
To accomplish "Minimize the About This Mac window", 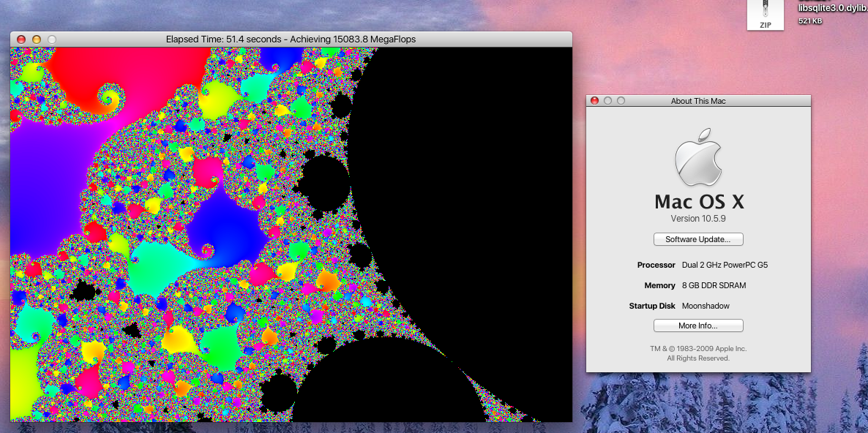I will pyautogui.click(x=607, y=101).
